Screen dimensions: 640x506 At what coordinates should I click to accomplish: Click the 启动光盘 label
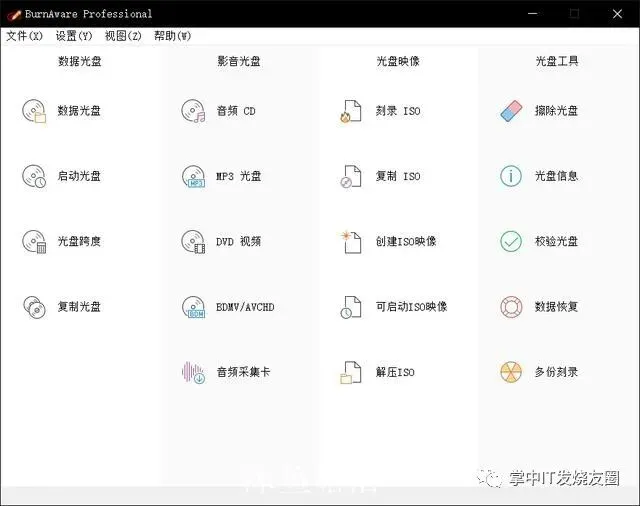click(x=79, y=176)
